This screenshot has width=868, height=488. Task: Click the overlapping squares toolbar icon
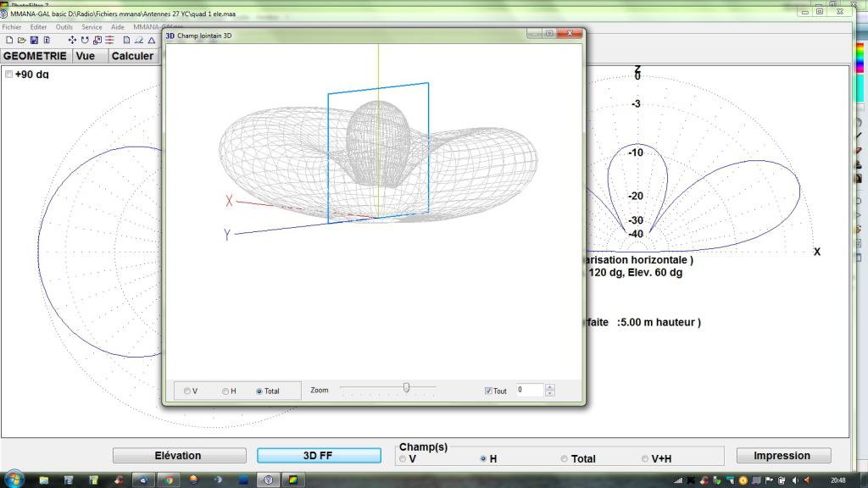coord(97,41)
